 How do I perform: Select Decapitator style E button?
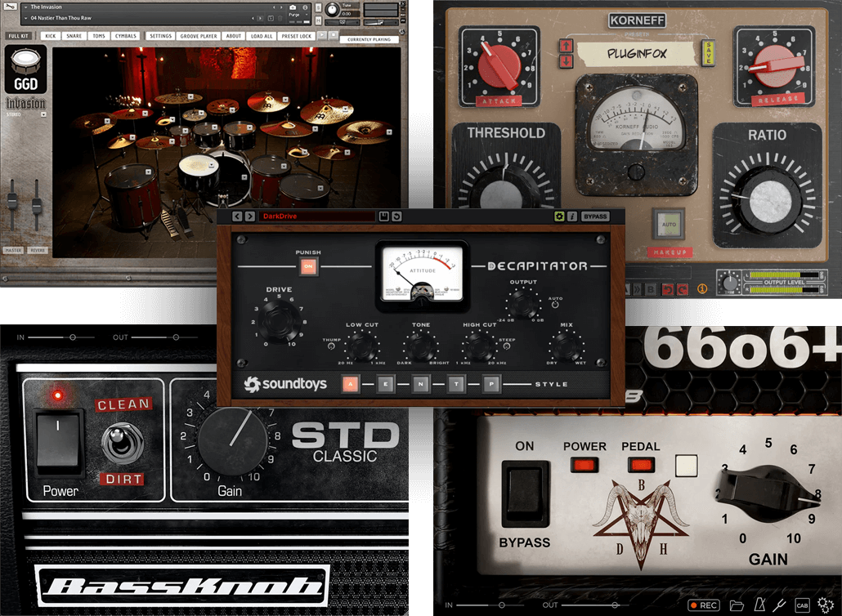point(385,384)
